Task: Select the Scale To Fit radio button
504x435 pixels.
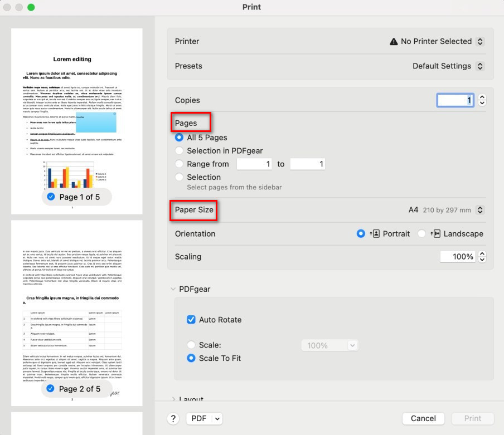Action: 191,358
